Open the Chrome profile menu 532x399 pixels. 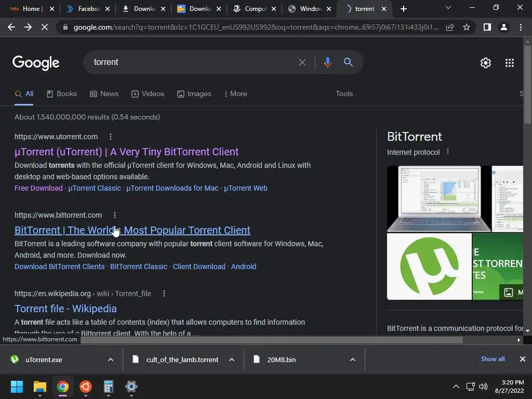point(504,27)
